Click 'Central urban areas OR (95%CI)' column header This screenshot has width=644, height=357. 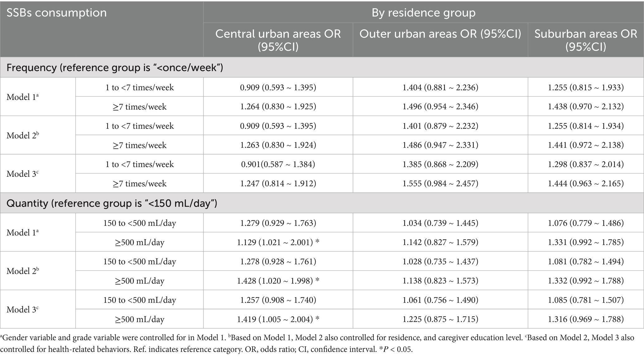tap(278, 40)
